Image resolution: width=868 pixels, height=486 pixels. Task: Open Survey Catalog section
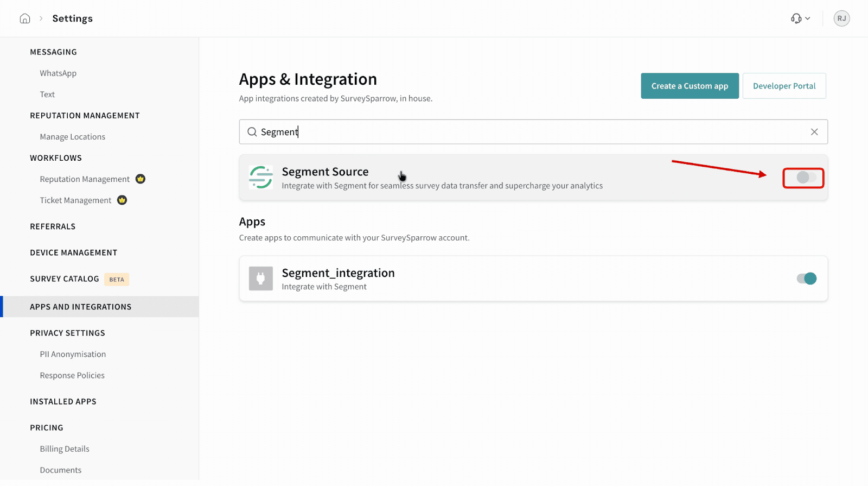pyautogui.click(x=65, y=279)
